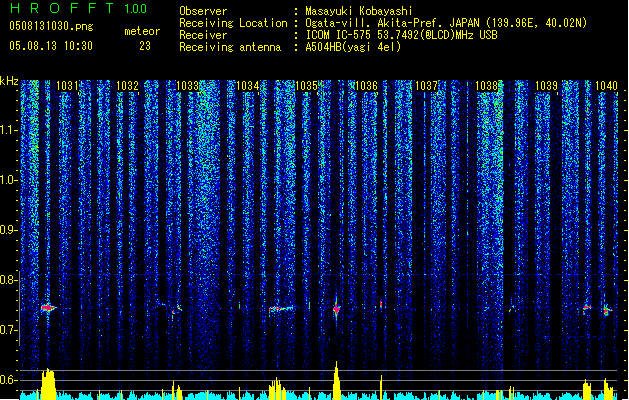Click the receiver value ICOM IC-575 53.7492
The height and width of the screenshot is (400, 629).
click(401, 35)
